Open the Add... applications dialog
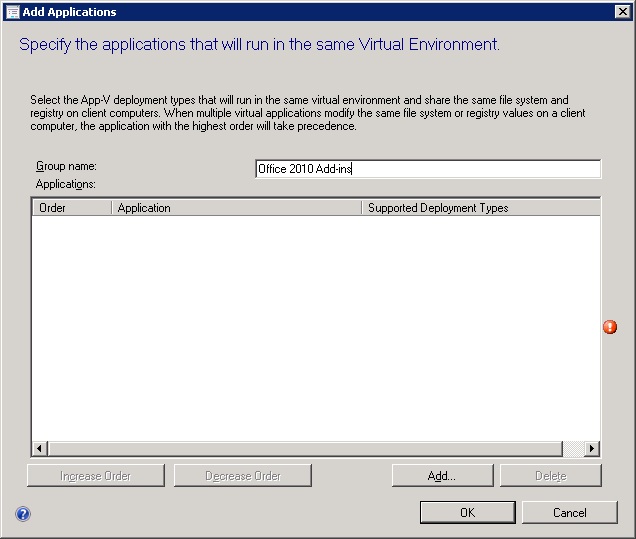The height and width of the screenshot is (539, 636). coord(442,476)
